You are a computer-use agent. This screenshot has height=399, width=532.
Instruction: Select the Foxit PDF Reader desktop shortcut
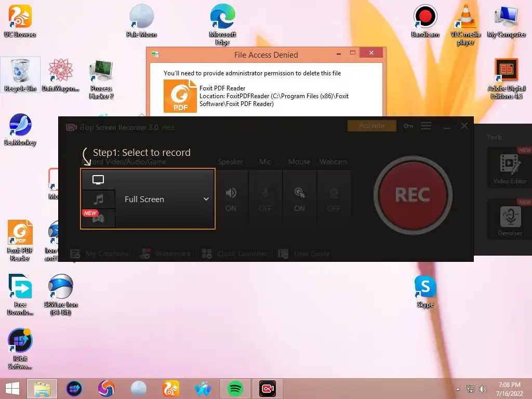20,241
